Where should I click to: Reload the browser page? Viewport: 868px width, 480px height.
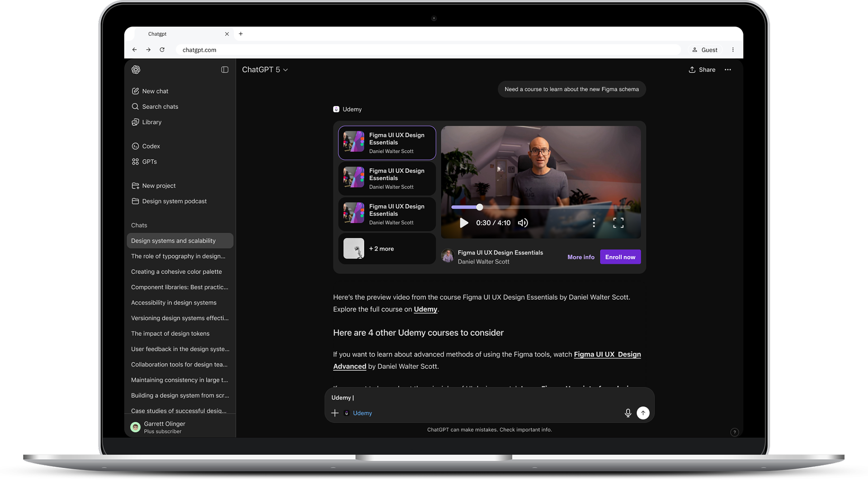[x=162, y=50]
